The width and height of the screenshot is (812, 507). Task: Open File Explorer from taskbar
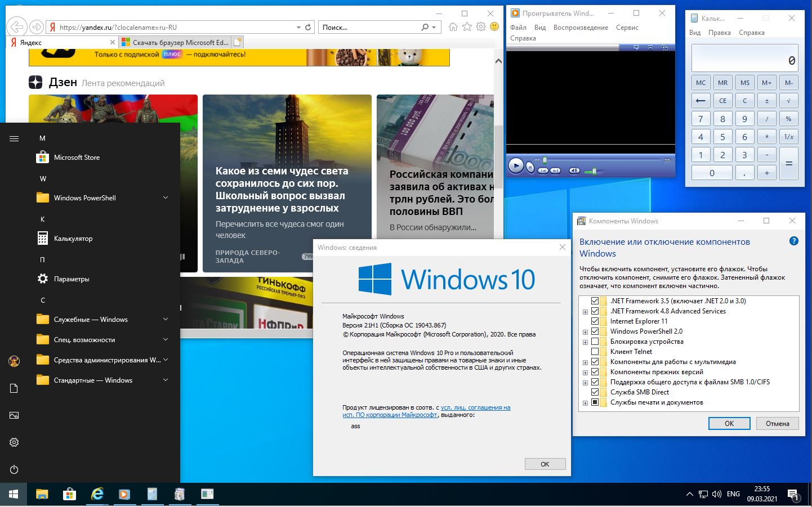(42, 494)
